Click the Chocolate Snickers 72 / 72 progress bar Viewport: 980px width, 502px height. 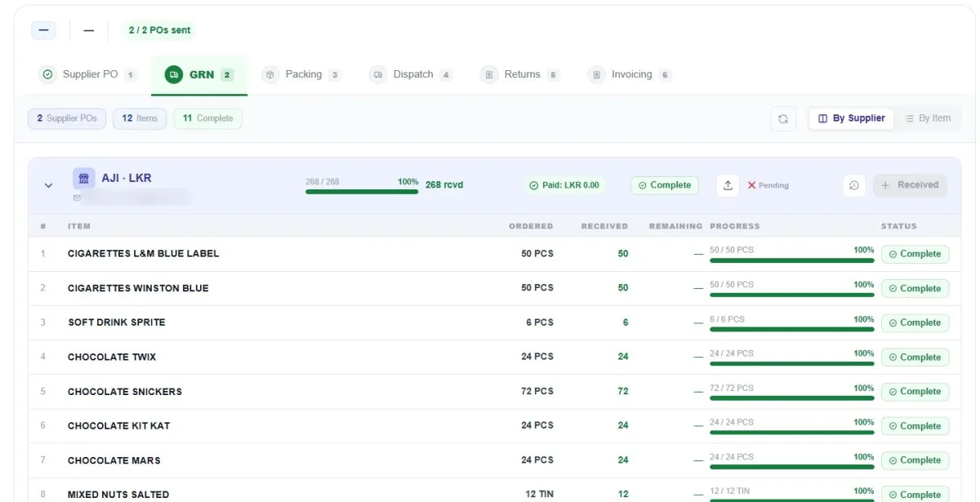click(792, 398)
